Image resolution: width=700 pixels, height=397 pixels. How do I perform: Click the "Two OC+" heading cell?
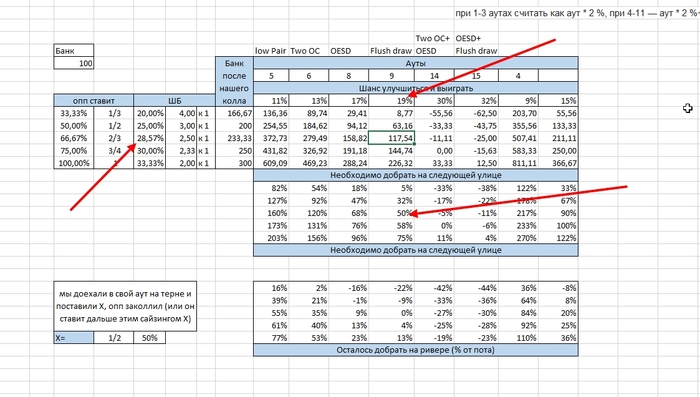pyautogui.click(x=433, y=38)
